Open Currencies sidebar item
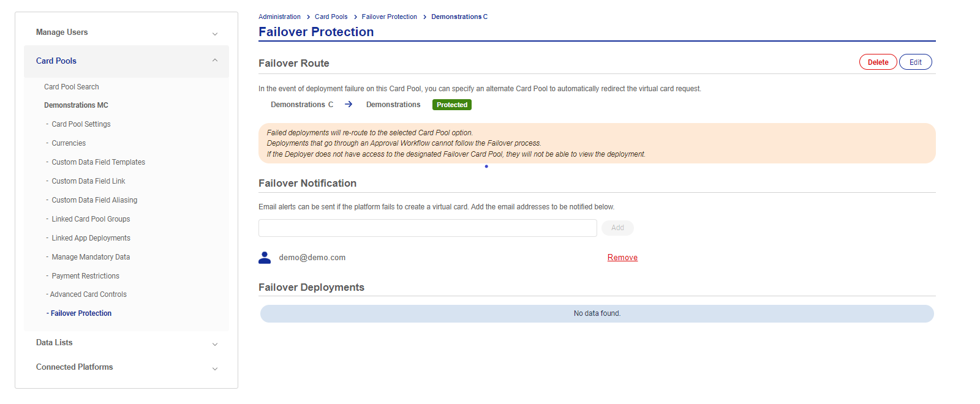This screenshot has width=980, height=404. click(69, 143)
